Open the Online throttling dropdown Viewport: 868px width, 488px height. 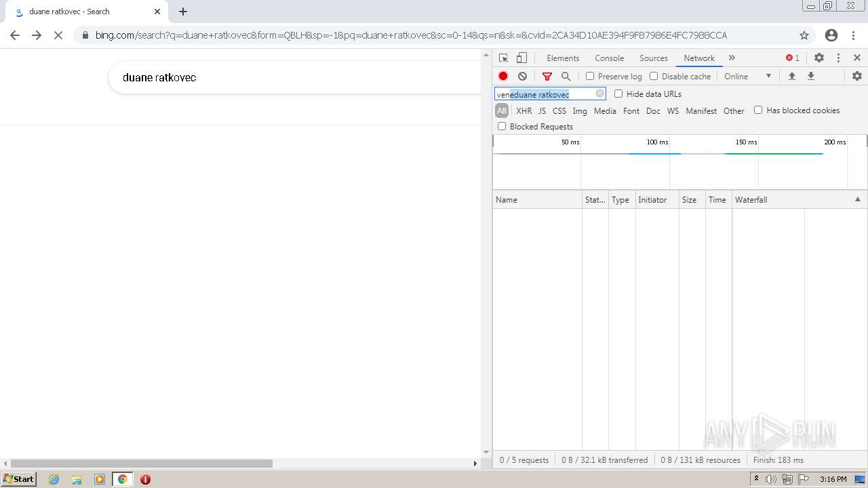[747, 77]
